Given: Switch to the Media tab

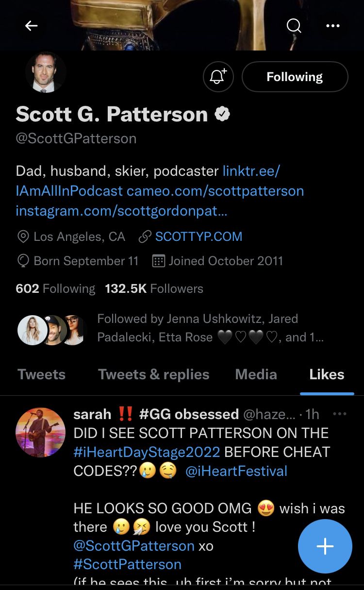Looking at the screenshot, I should (256, 374).
